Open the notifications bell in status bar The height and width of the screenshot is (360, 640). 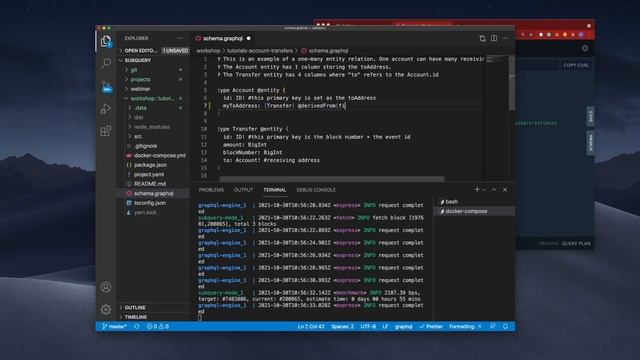(x=505, y=327)
